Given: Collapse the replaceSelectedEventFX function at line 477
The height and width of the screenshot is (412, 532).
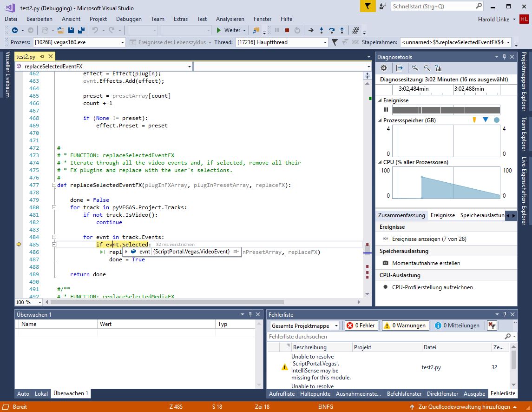Looking at the screenshot, I should click(x=54, y=185).
